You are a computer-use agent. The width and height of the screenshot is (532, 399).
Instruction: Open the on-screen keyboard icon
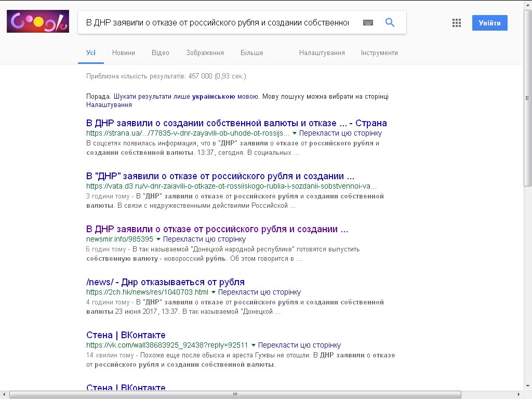click(368, 23)
